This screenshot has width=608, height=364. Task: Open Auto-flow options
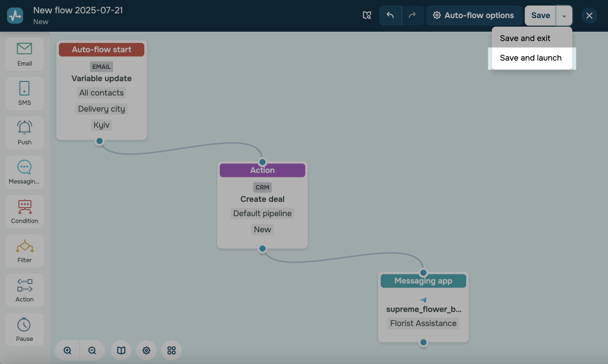[x=473, y=16]
